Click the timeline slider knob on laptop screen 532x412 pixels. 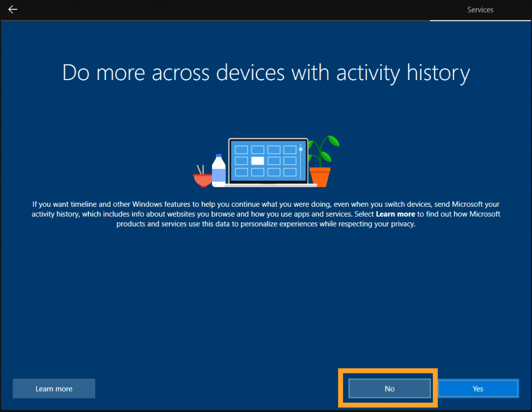coord(300,149)
